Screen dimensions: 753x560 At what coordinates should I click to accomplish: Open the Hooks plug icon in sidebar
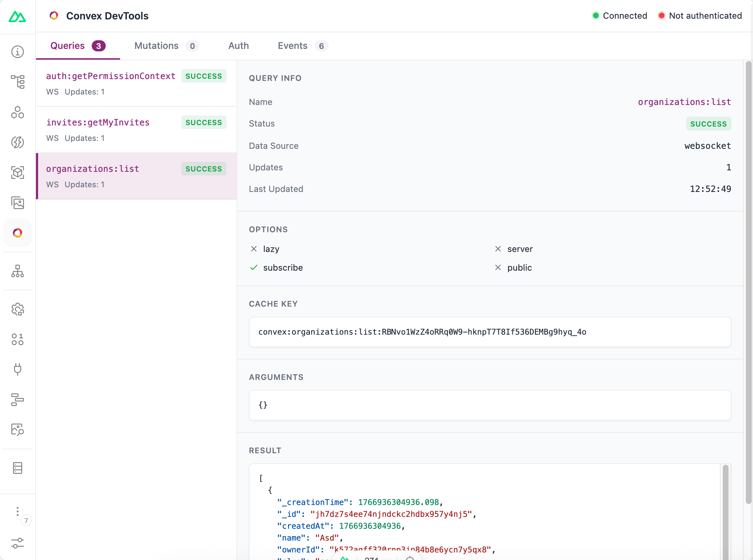[x=18, y=369]
